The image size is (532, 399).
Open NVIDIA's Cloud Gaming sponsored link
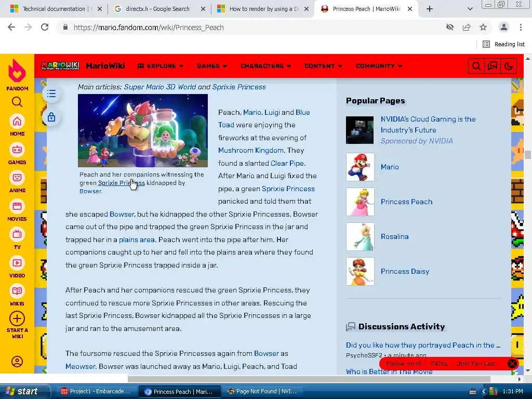[x=428, y=125]
